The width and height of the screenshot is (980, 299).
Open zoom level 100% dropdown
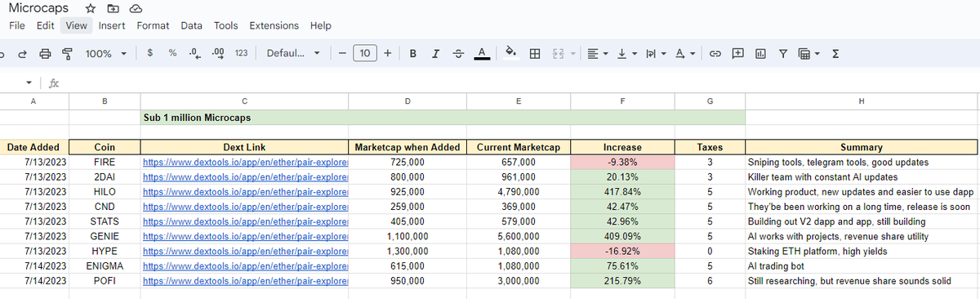(x=106, y=53)
